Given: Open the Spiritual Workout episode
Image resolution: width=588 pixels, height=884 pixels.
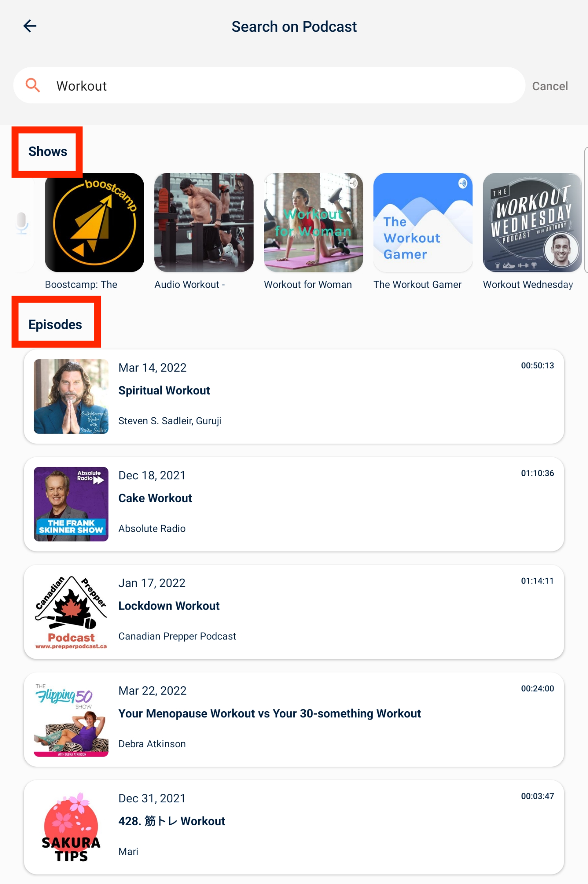Looking at the screenshot, I should coord(294,396).
